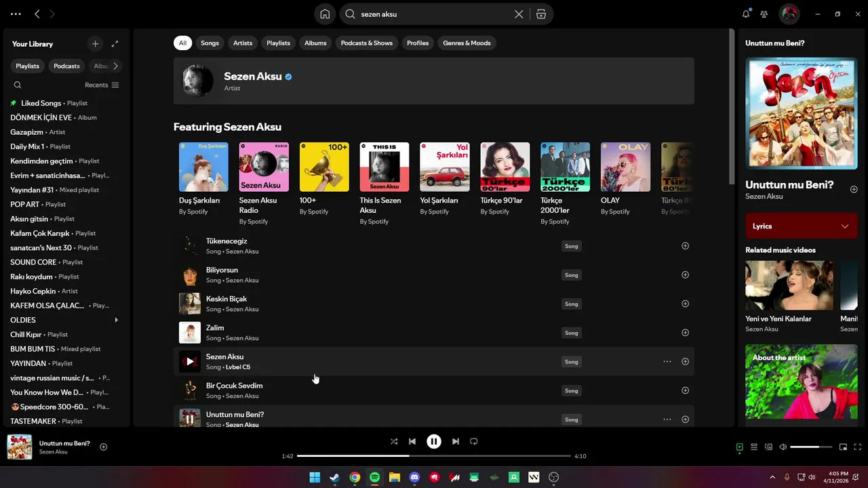868x488 pixels.
Task: Search in Your Library with the magnifier icon
Action: click(x=18, y=85)
